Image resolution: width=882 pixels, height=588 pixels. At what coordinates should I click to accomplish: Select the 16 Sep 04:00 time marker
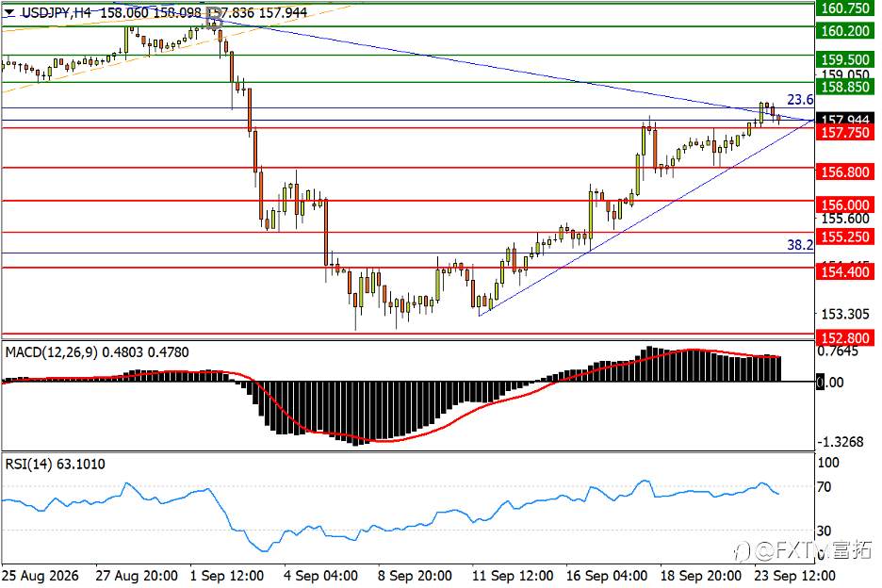[607, 576]
